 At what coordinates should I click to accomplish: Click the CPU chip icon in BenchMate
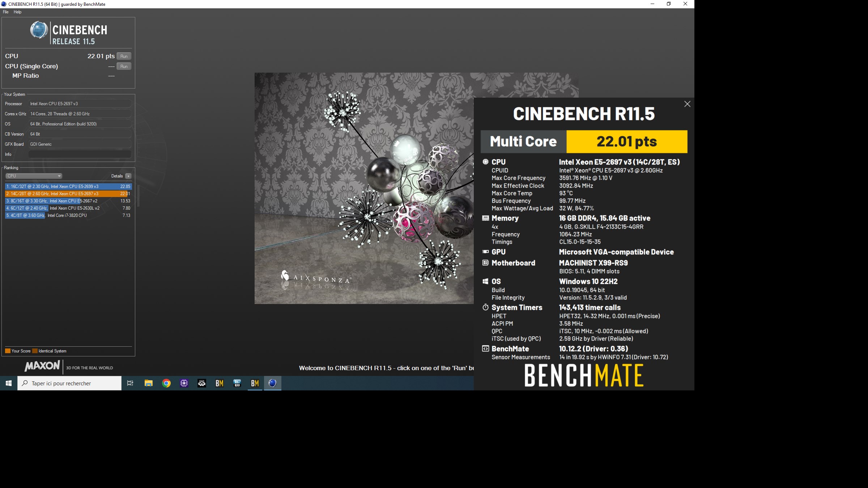click(485, 162)
